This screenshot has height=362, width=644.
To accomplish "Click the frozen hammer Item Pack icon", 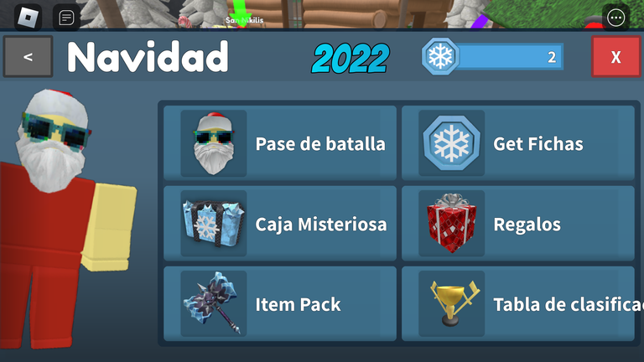I will tap(214, 303).
